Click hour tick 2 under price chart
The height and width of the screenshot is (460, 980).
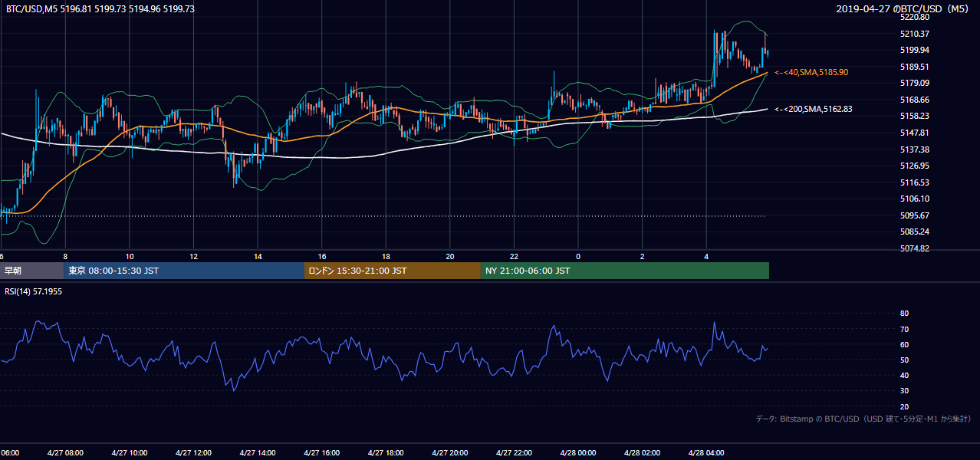pyautogui.click(x=642, y=257)
